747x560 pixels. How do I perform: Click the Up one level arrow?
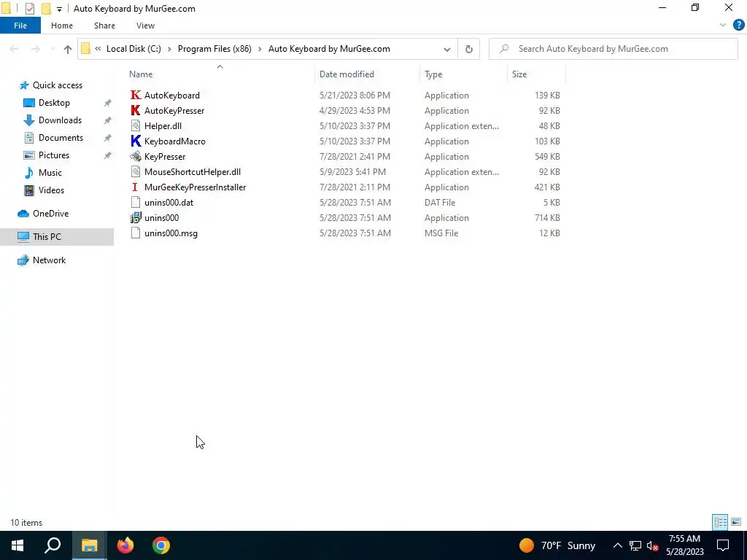[68, 49]
